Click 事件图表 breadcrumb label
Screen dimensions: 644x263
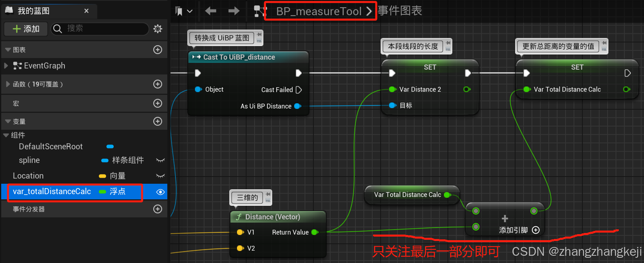click(400, 11)
